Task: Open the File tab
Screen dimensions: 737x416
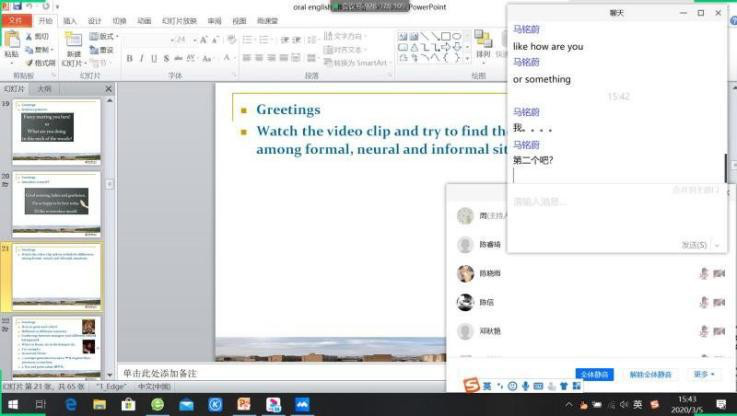Action: coord(14,20)
